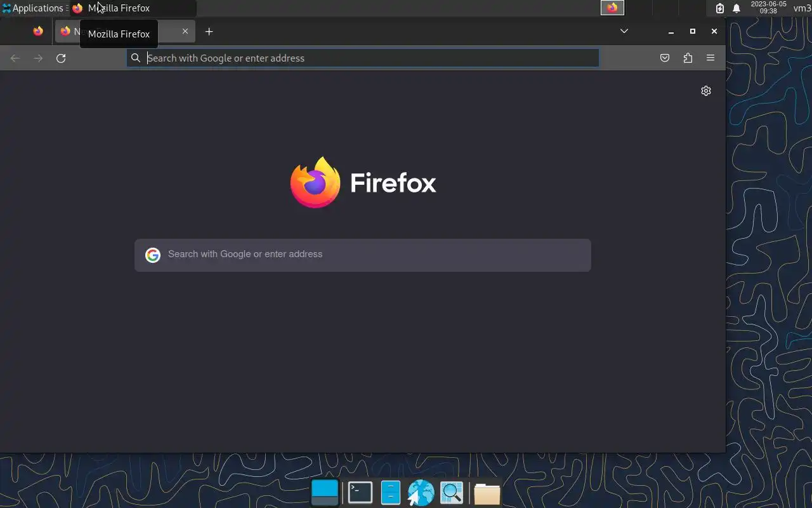Minimize the Firefox window
This screenshot has width=812, height=508.
[671, 31]
